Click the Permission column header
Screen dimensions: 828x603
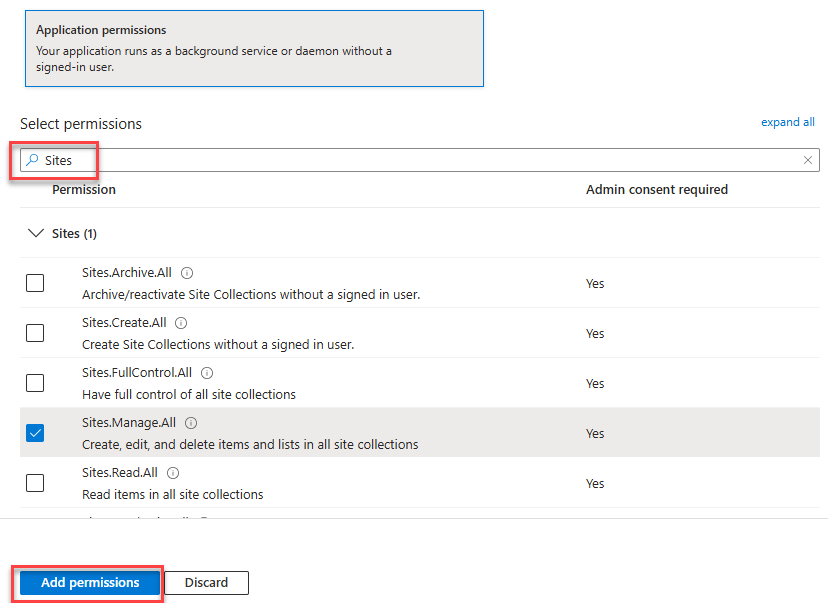click(84, 189)
